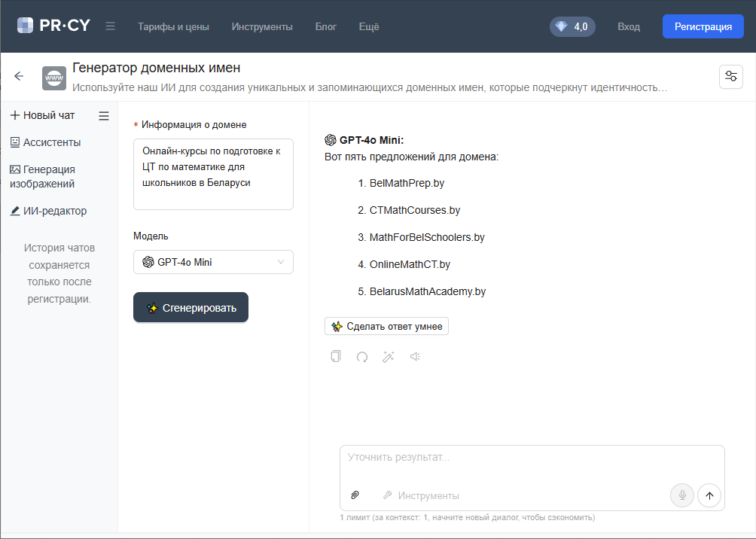
Task: Toggle the header hamburger menu
Action: coord(111,26)
